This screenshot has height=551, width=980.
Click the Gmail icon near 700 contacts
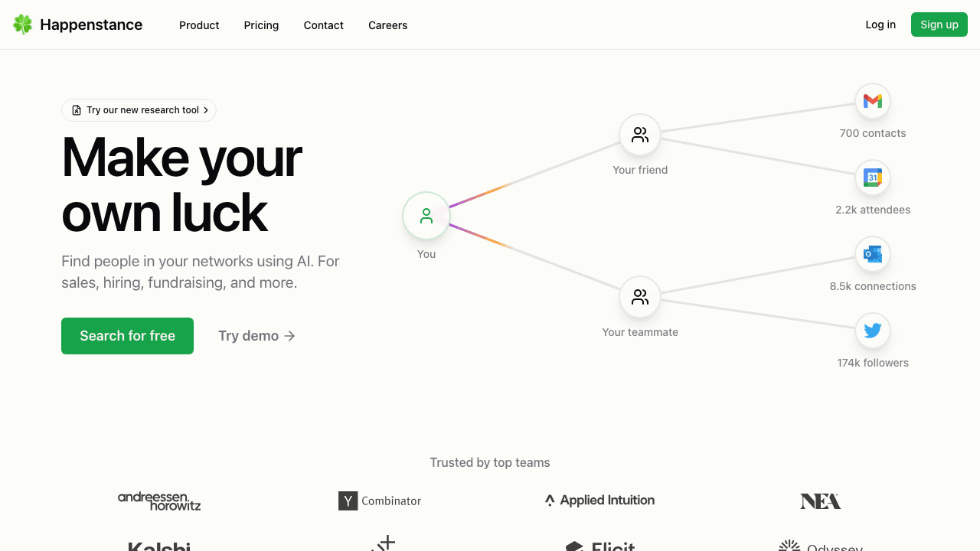pos(872,100)
